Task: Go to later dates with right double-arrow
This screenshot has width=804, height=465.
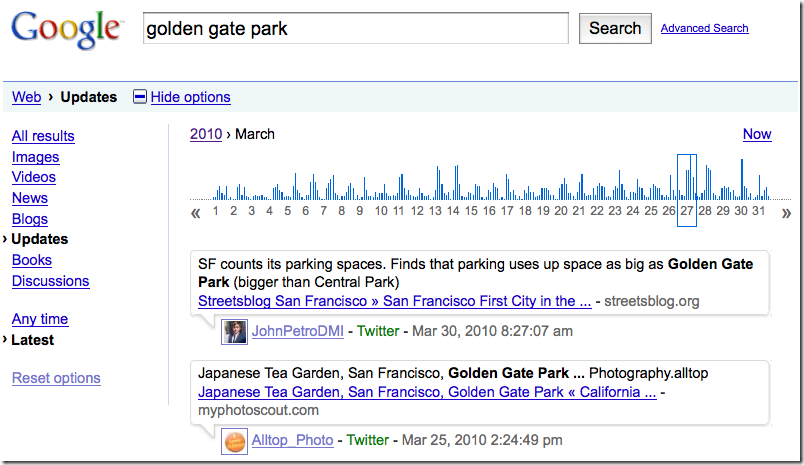Action: click(786, 213)
